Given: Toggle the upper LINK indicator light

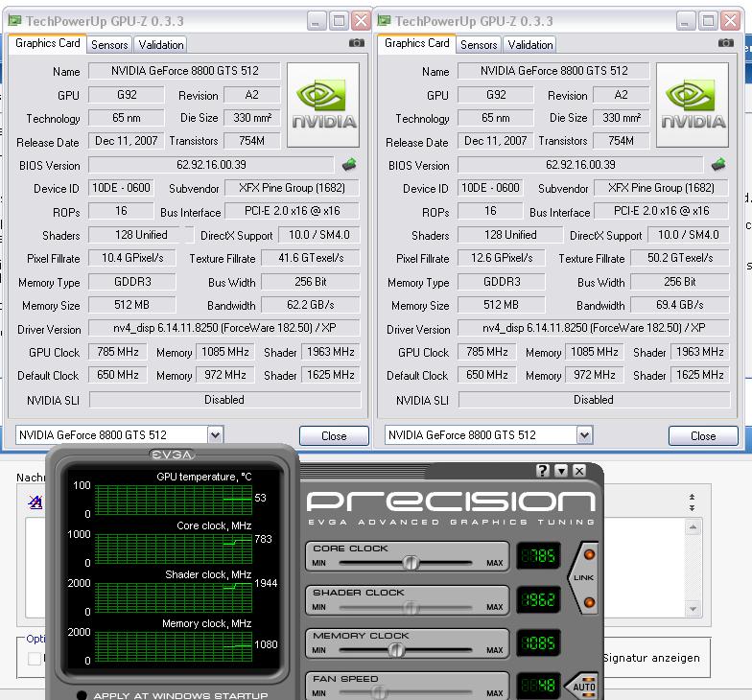Looking at the screenshot, I should point(589,554).
